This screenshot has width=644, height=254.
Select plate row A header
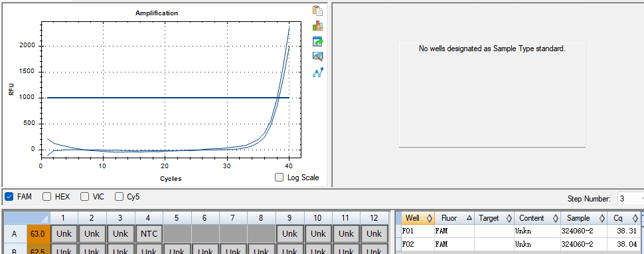point(15,234)
